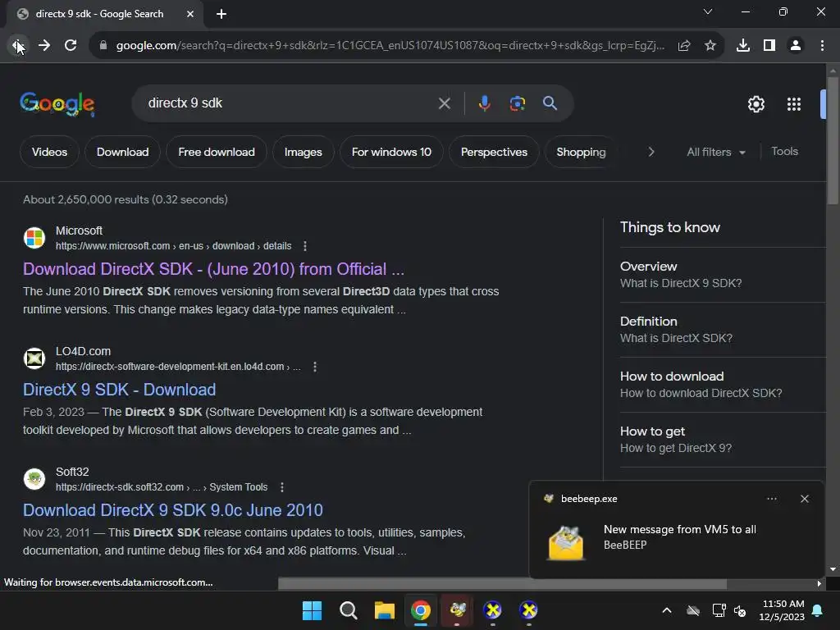Click the LO4D.com site favicon
The image size is (840, 630).
pos(34,358)
